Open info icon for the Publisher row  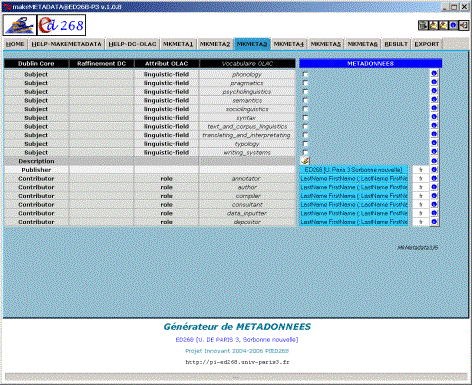pos(434,169)
